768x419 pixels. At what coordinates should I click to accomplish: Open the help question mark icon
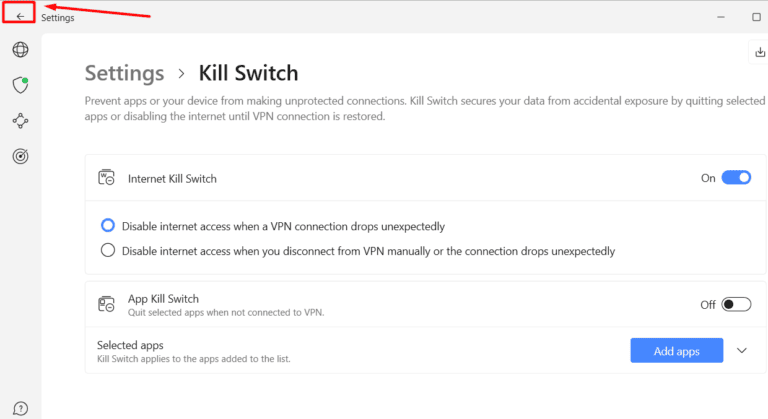[20, 408]
